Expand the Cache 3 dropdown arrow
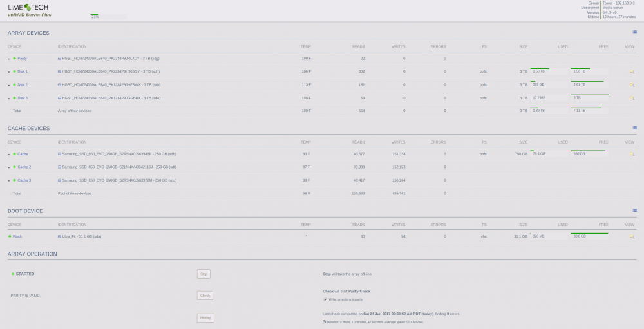The width and height of the screenshot is (644, 329). (9, 180)
